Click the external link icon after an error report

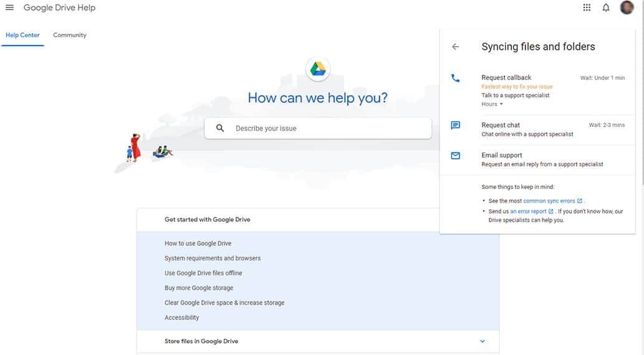(x=550, y=211)
